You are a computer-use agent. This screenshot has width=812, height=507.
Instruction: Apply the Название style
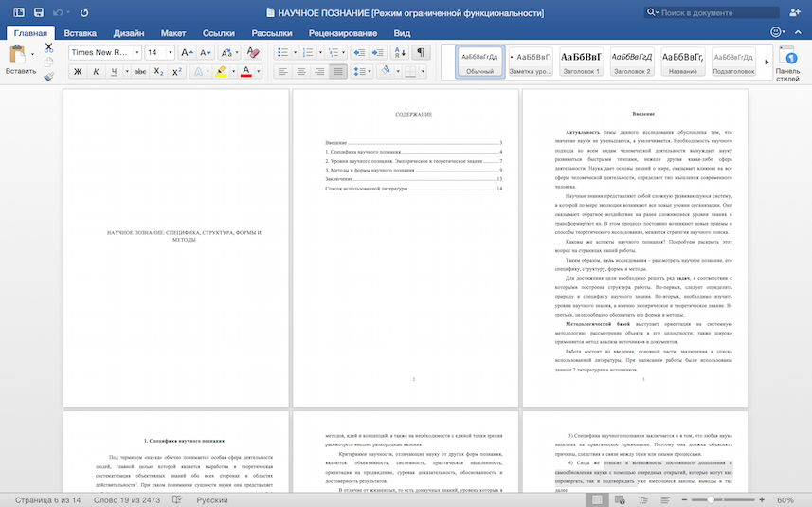click(682, 62)
